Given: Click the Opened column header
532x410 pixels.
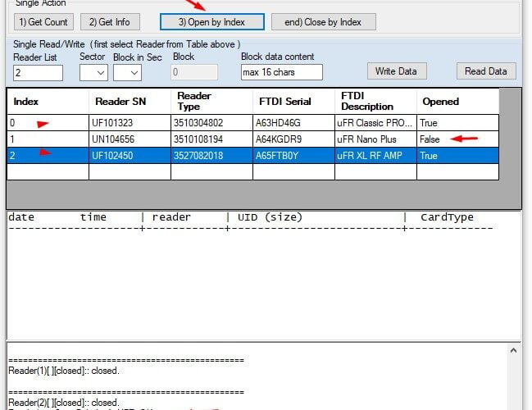Looking at the screenshot, I should tap(457, 101).
